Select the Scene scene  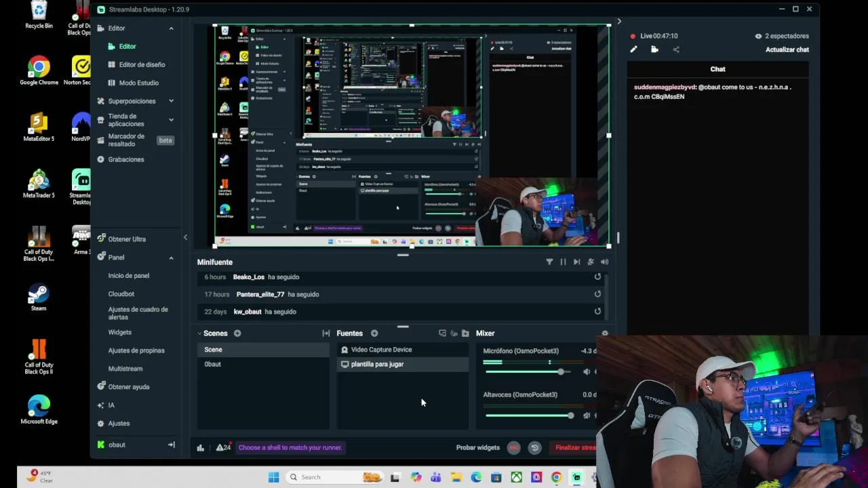[263, 350]
